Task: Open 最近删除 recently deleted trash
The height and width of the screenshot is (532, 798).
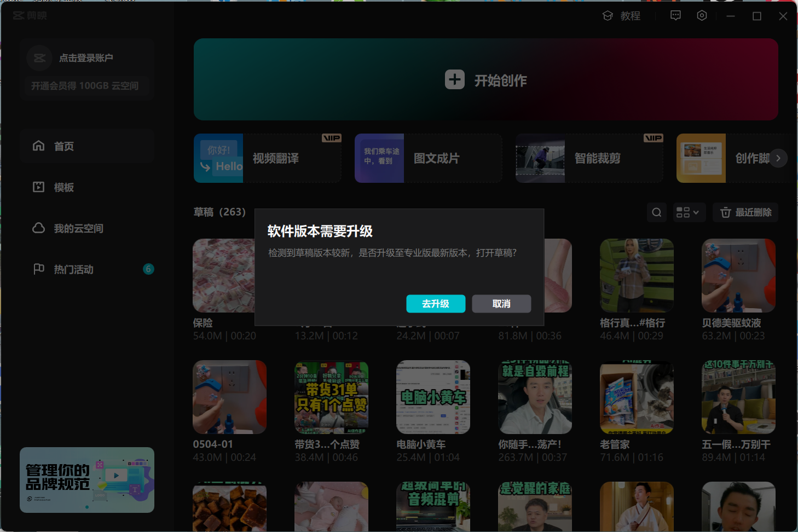Action: tap(745, 212)
